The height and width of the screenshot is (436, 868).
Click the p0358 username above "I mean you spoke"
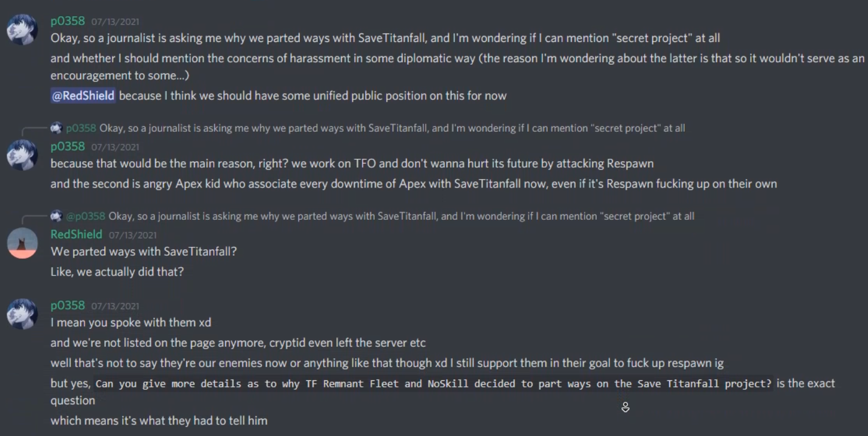68,305
